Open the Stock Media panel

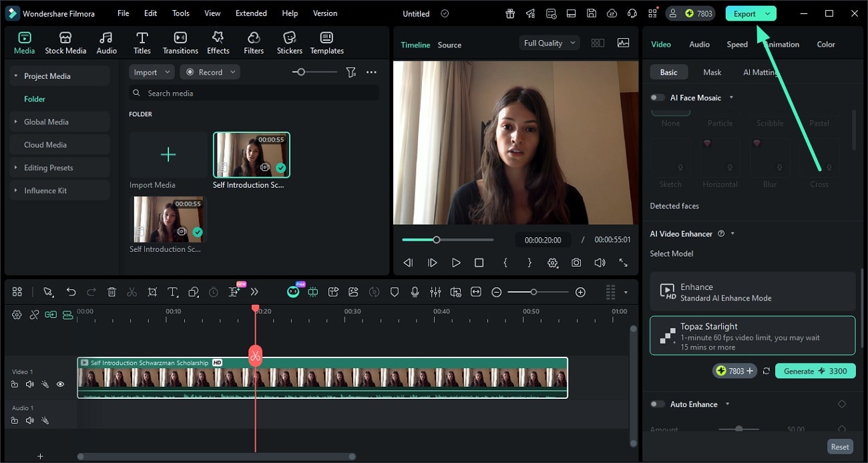65,41
